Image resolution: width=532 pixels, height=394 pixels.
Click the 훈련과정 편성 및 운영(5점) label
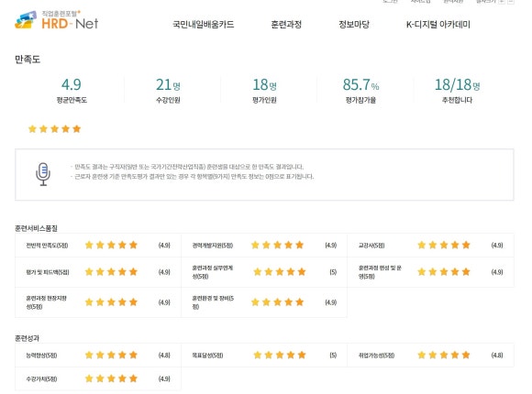tap(380, 272)
